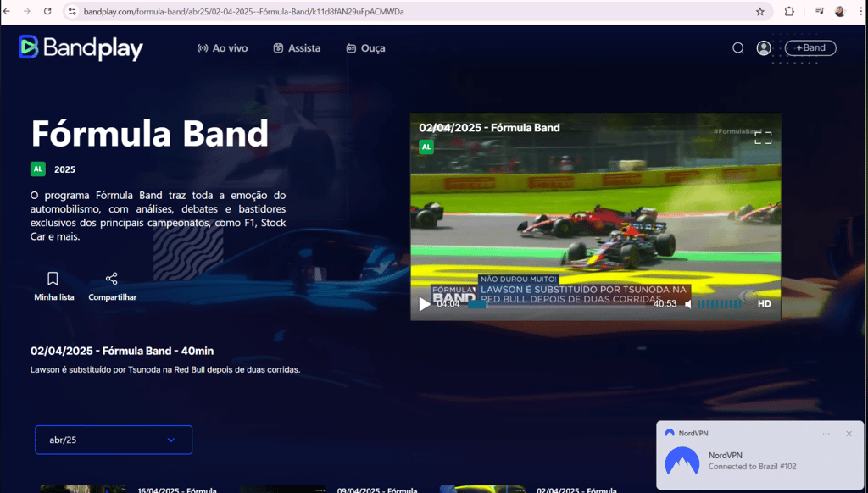Click the Fórmula Band heading
Viewport: 868px width, 493px height.
point(149,133)
